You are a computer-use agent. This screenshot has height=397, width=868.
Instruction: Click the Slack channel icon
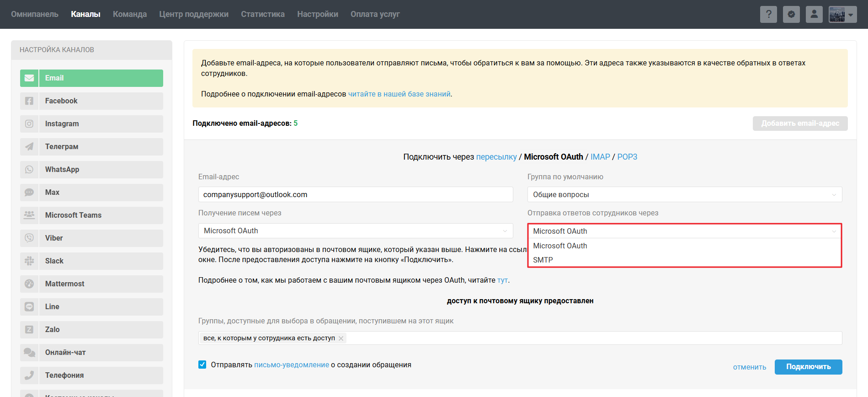click(x=29, y=261)
